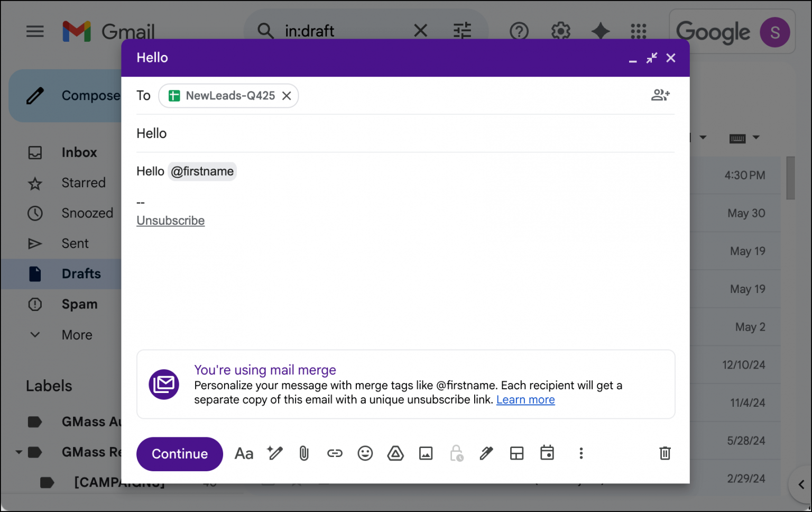Image resolution: width=812 pixels, height=512 pixels.
Task: Collapse the GMass Re label group
Action: [x=17, y=452]
